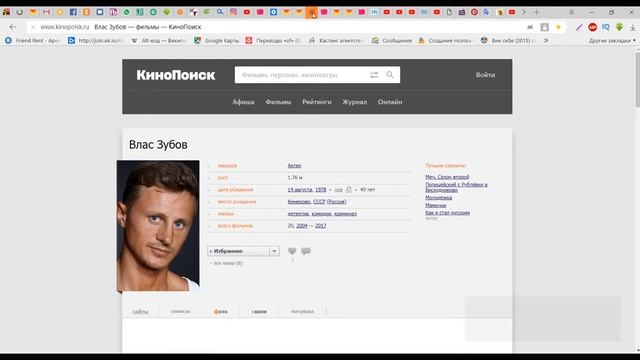Open the комедия genre link
Viewport: 640px width, 360px height.
322,213
